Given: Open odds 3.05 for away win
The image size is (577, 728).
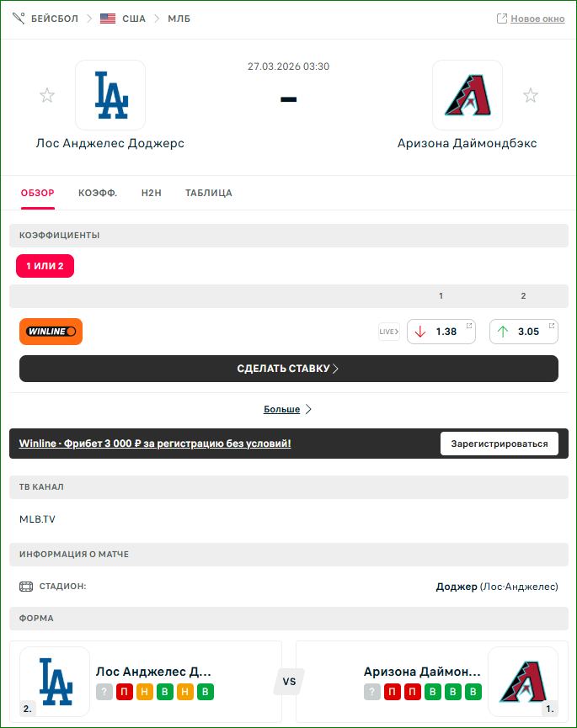Looking at the screenshot, I should point(524,332).
